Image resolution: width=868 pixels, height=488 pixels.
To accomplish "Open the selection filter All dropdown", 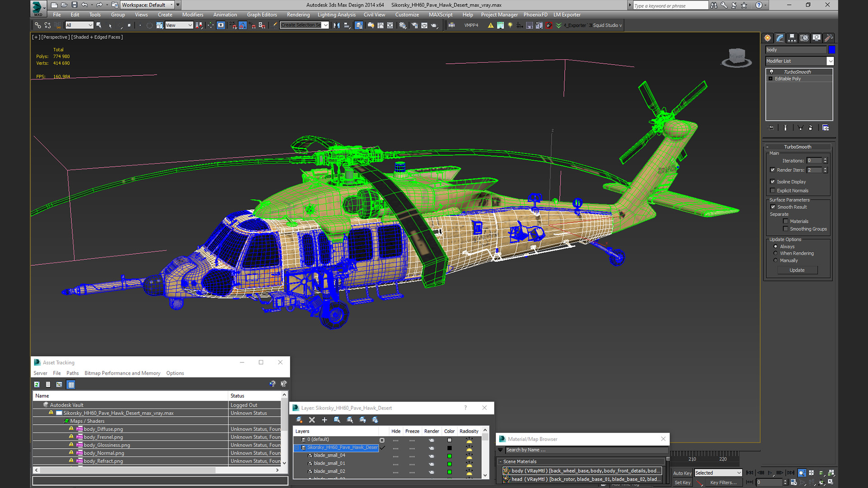I will [79, 25].
